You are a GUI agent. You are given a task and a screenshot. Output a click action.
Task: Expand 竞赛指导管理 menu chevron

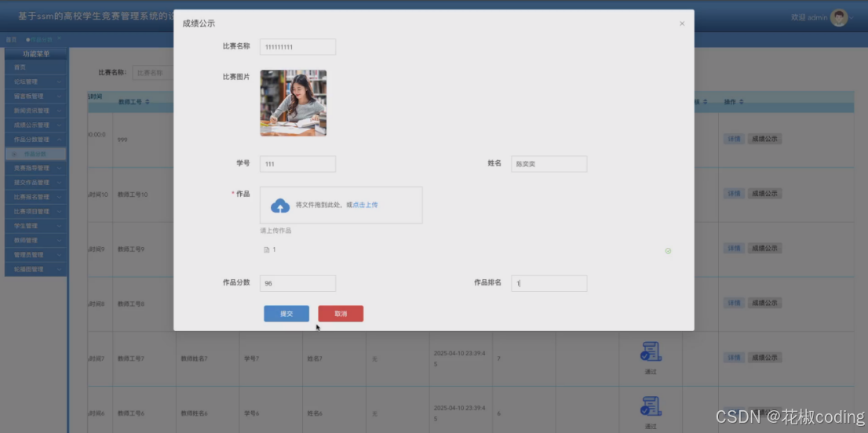(59, 168)
